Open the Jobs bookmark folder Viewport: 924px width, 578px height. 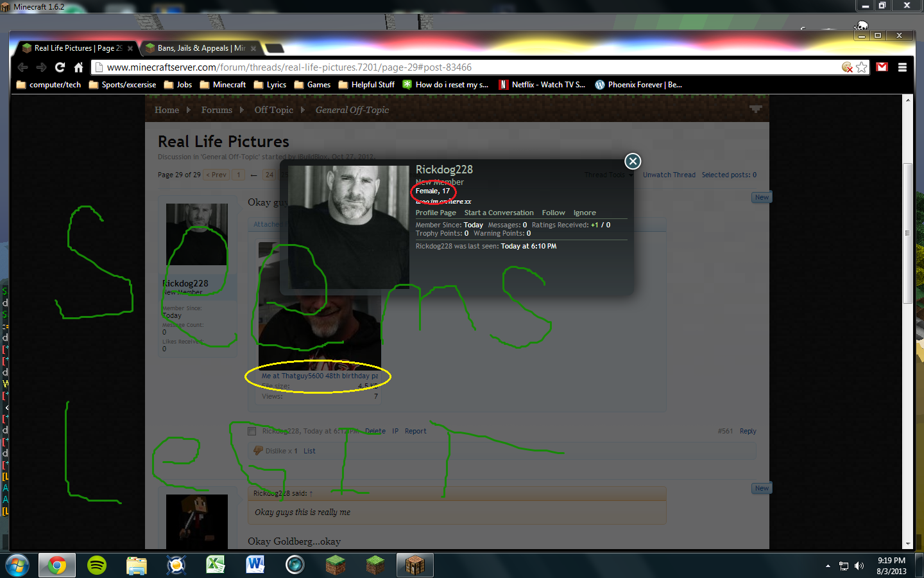[178, 85]
